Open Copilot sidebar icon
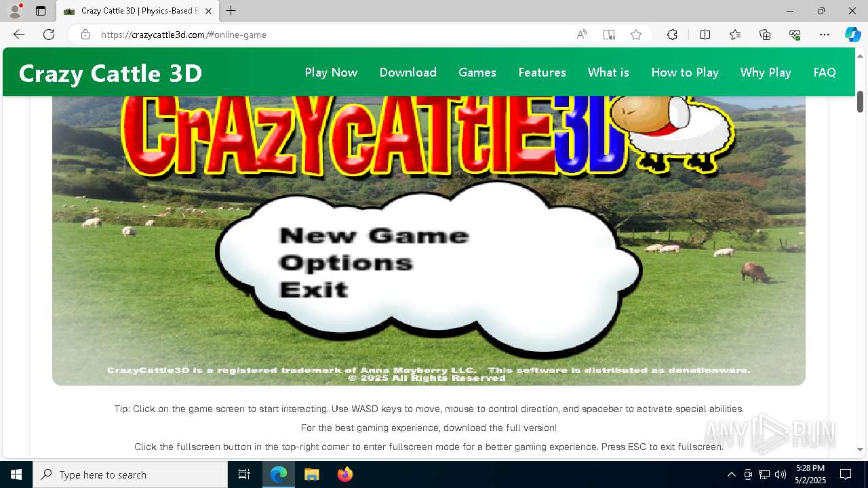 pos(852,35)
